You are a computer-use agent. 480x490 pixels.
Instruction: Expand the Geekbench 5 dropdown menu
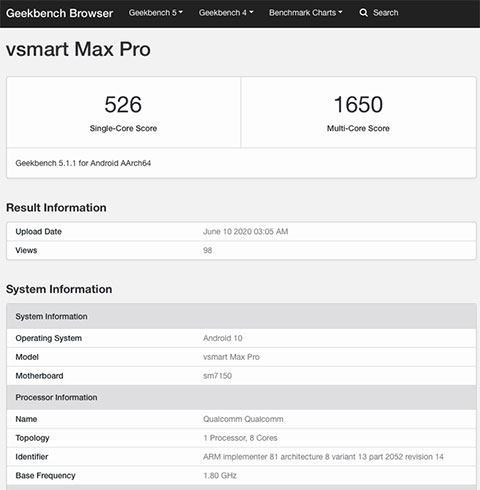(156, 13)
